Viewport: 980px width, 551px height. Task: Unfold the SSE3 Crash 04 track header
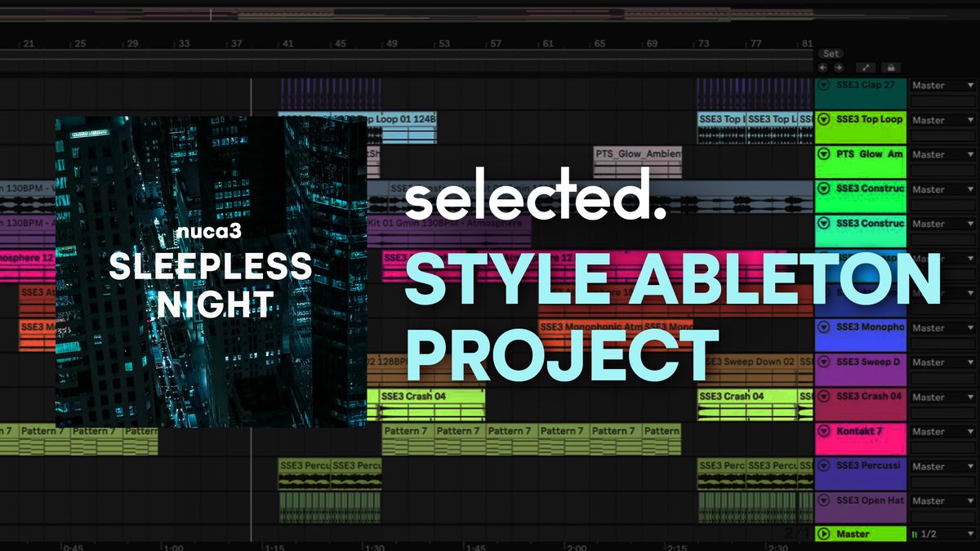pos(823,397)
